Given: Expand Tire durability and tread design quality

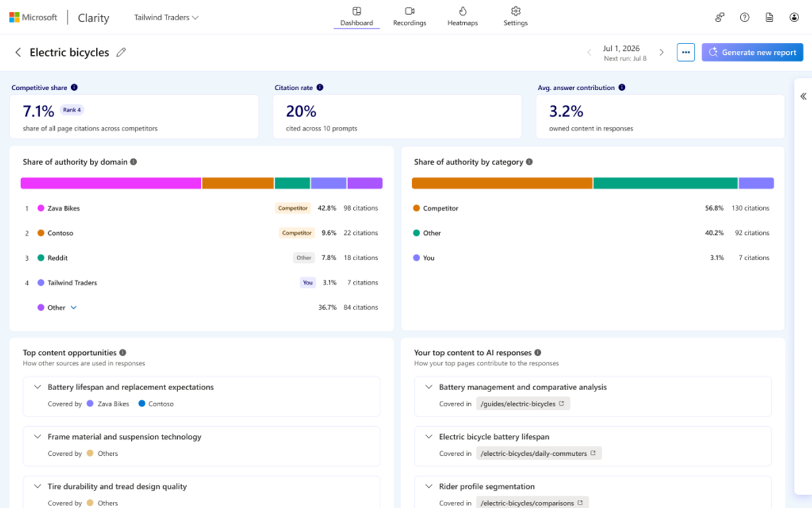Looking at the screenshot, I should [37, 486].
